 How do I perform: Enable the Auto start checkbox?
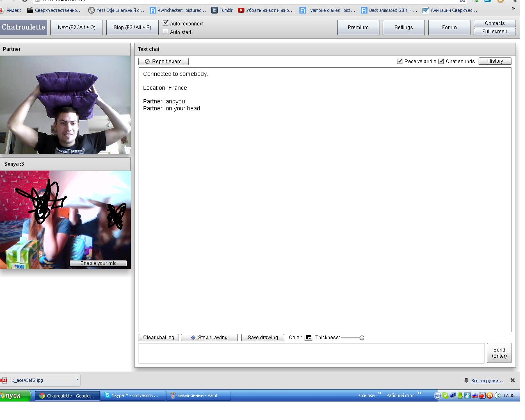[166, 32]
